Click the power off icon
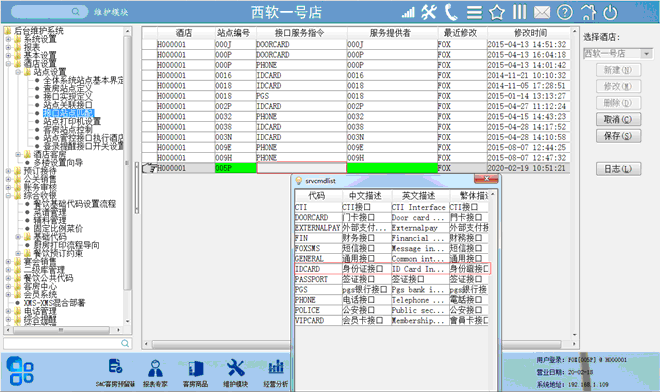Image resolution: width=660 pixels, height=392 pixels. click(x=610, y=12)
